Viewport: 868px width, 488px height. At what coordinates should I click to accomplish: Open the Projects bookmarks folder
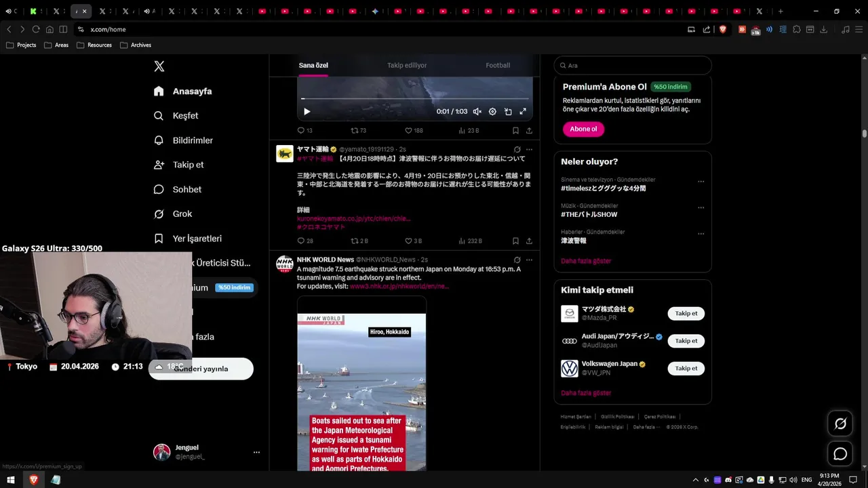(21, 45)
